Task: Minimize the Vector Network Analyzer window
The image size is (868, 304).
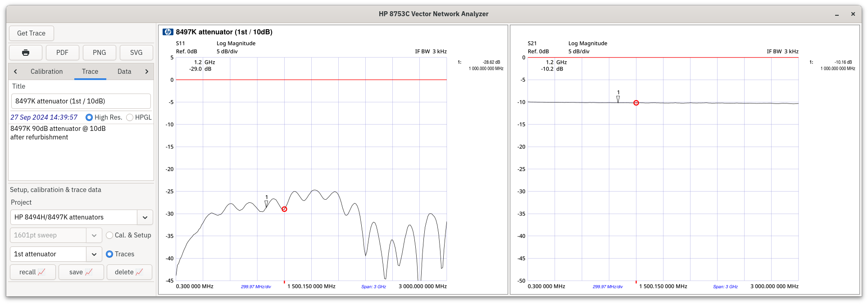Action: tap(837, 14)
